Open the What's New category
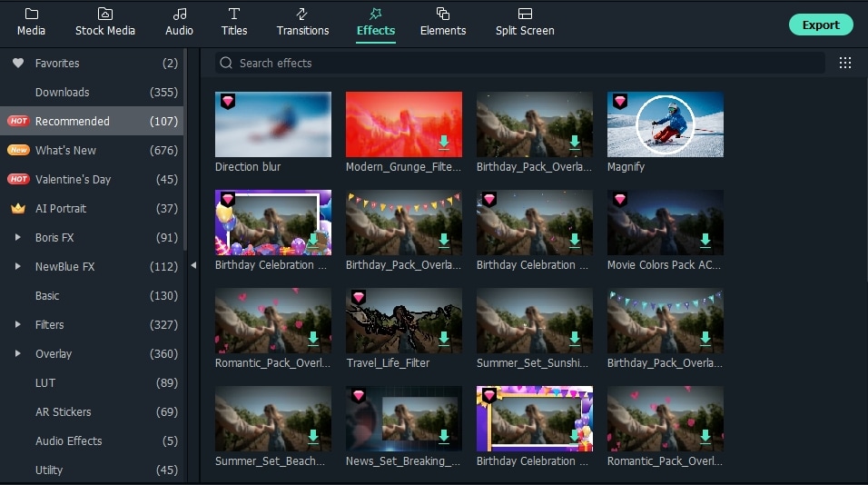 (92, 150)
